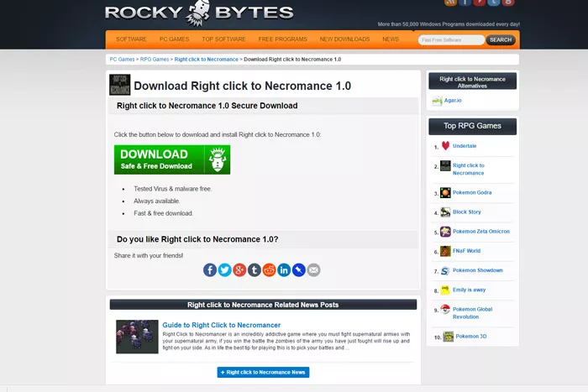Share on Facebook icon
The width and height of the screenshot is (588, 392).
210,269
